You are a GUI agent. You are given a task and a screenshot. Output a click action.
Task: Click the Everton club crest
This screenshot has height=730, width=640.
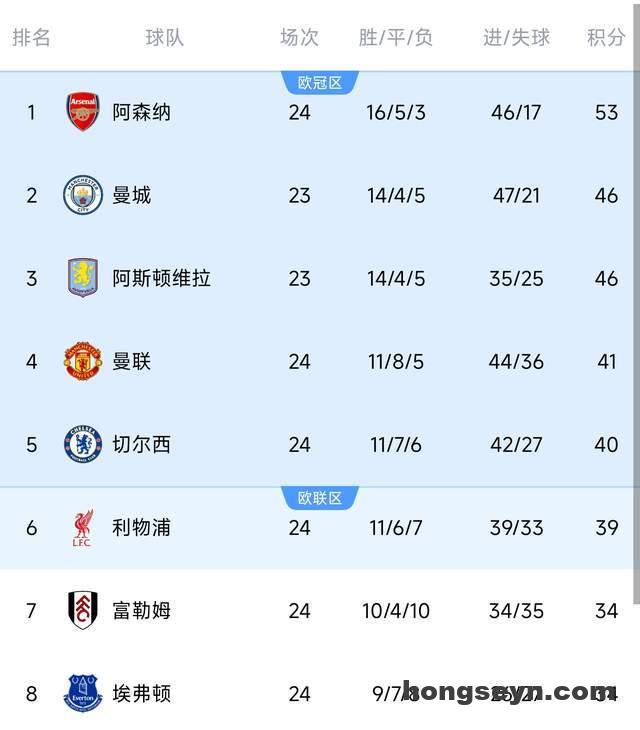(83, 693)
